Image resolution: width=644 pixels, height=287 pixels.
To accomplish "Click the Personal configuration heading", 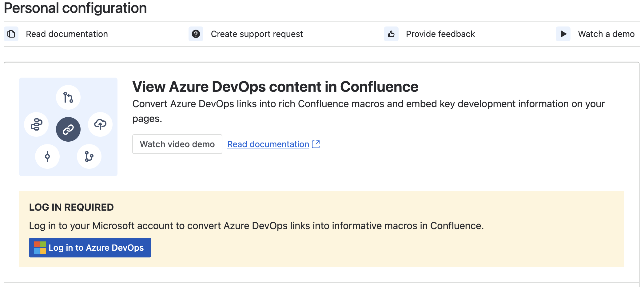I will pos(75,8).
